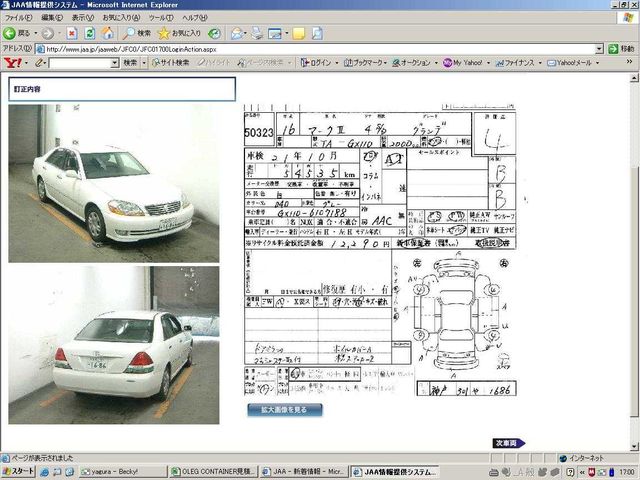
Task: Click the Windows flag logo in menu bar corner
Action: pos(629,18)
